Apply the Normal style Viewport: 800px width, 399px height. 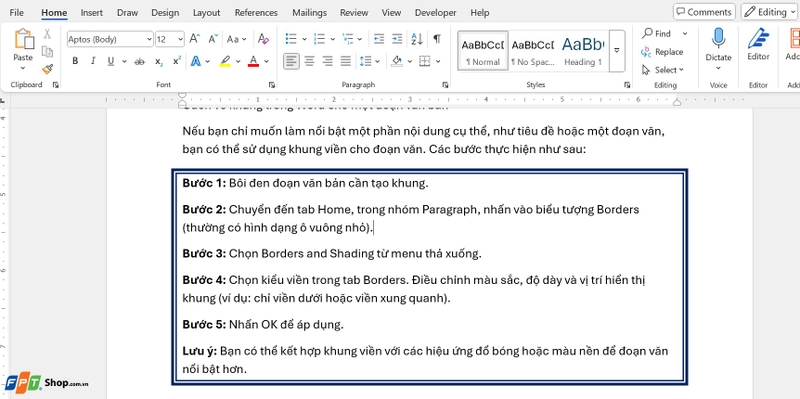pyautogui.click(x=483, y=51)
